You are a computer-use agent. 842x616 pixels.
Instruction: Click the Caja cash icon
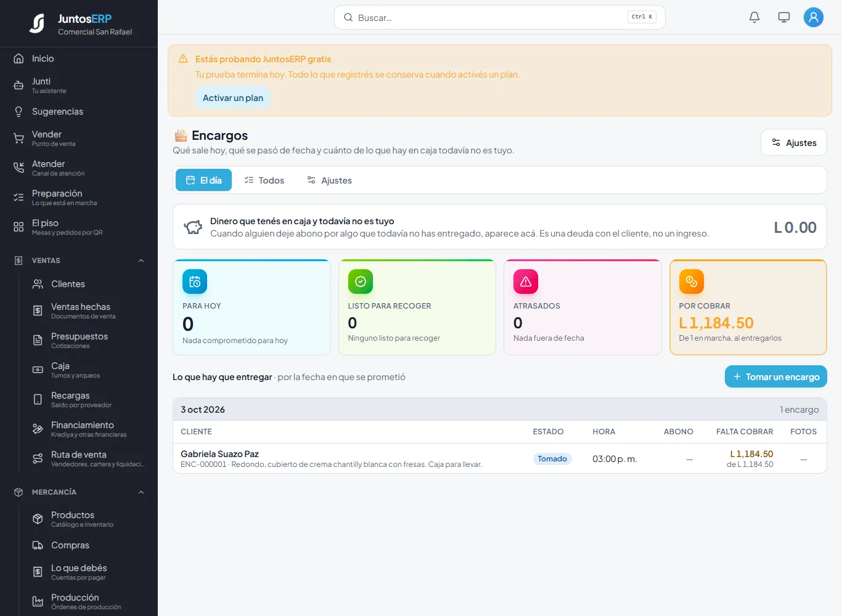(38, 370)
